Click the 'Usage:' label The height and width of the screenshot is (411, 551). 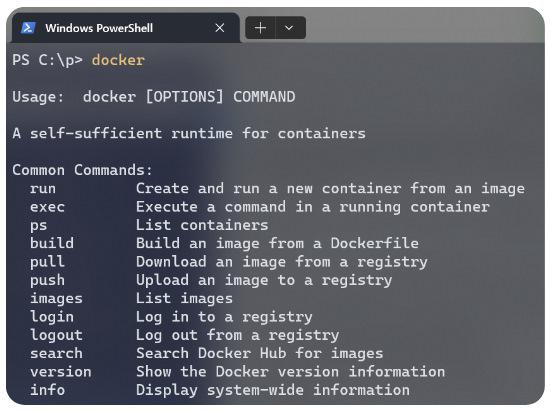tap(38, 97)
